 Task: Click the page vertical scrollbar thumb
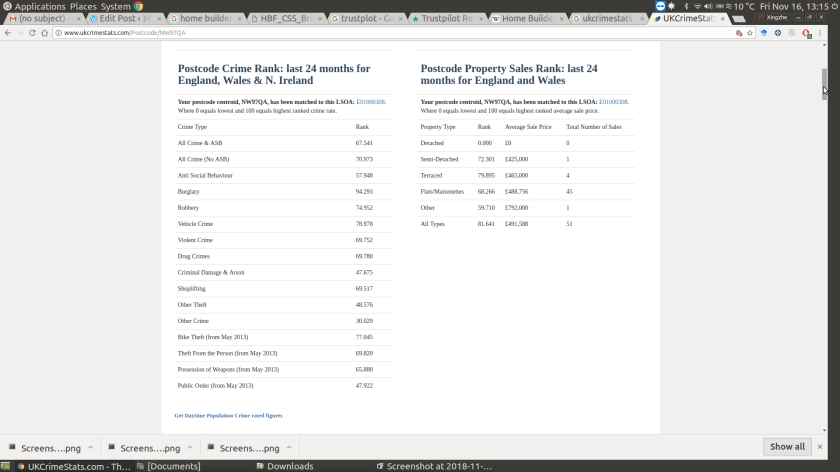pos(824,84)
